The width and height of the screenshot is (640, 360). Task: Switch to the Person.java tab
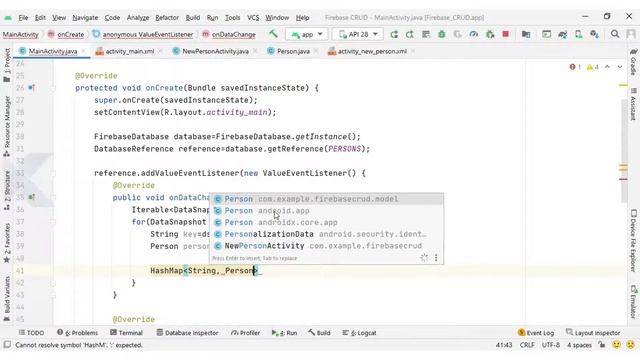click(293, 51)
